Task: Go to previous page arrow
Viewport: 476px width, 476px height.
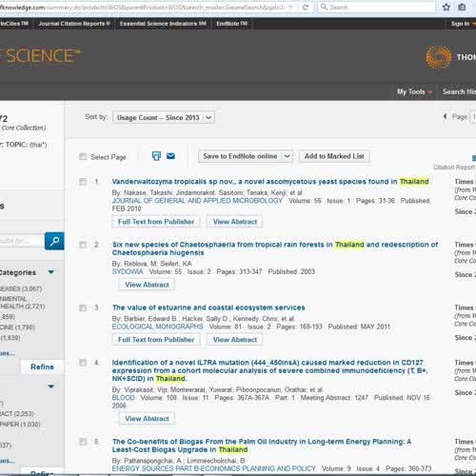Action: pos(445,117)
